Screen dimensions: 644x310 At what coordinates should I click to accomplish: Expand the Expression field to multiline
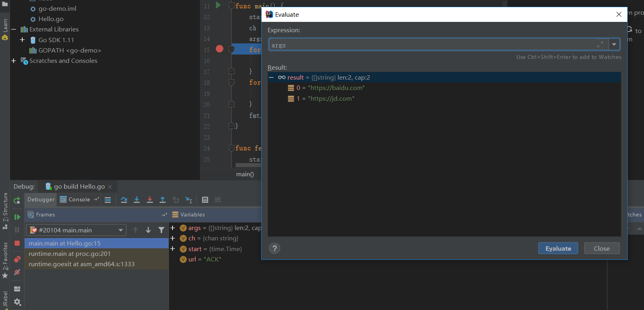[x=600, y=45]
